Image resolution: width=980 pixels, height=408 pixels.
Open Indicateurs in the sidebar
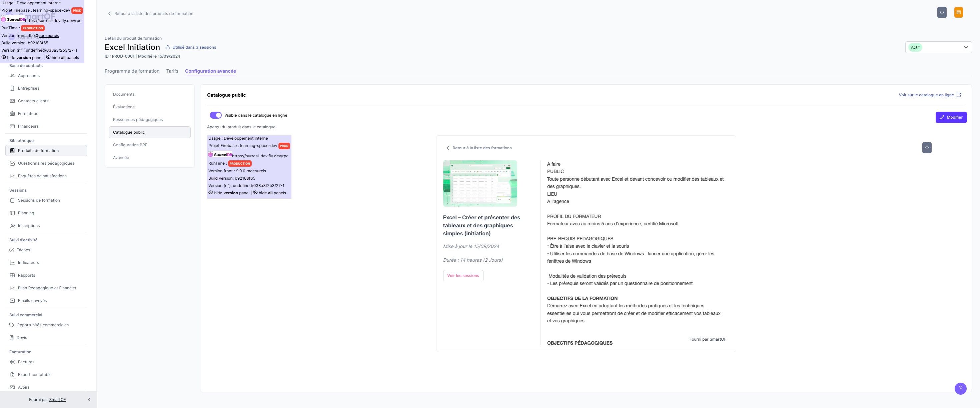click(x=28, y=263)
